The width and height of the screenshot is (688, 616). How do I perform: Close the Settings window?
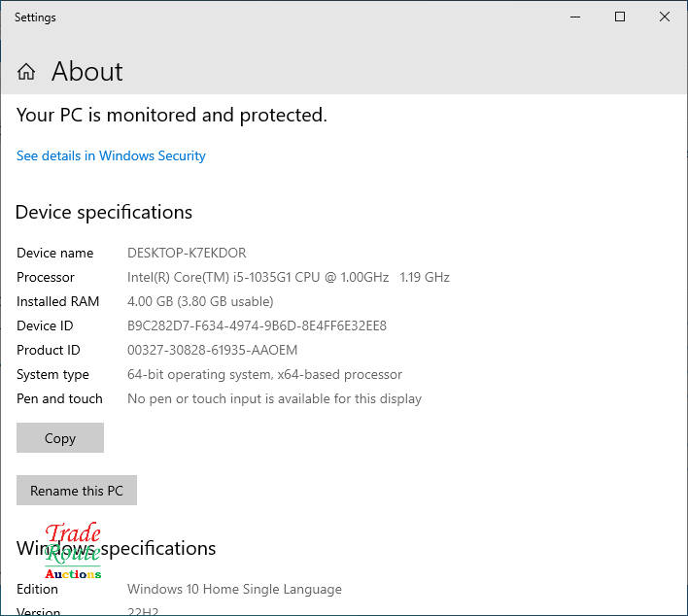click(x=665, y=17)
